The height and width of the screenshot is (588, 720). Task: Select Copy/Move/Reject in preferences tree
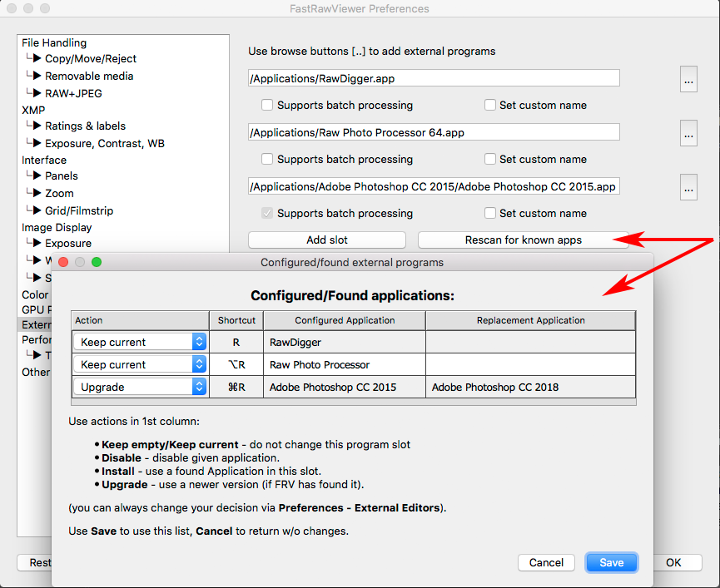click(x=91, y=59)
